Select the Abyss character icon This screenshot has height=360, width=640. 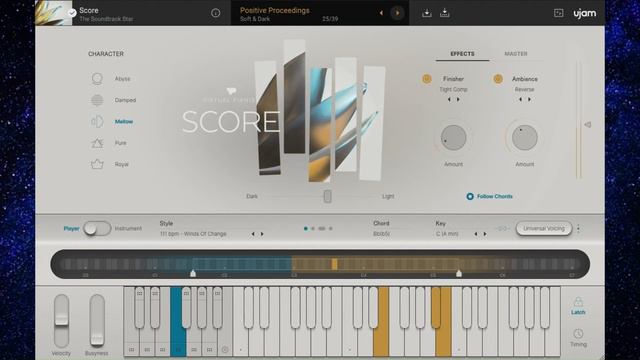click(x=97, y=78)
